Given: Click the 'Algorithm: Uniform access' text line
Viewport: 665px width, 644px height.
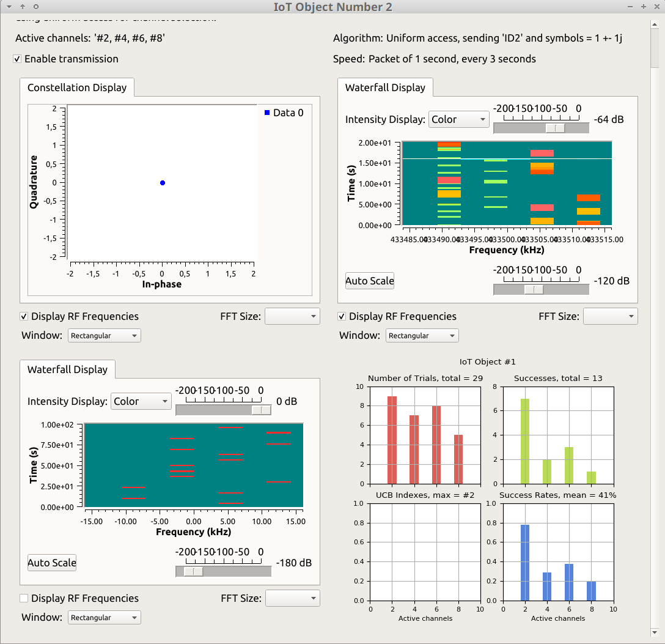Looking at the screenshot, I should click(477, 38).
